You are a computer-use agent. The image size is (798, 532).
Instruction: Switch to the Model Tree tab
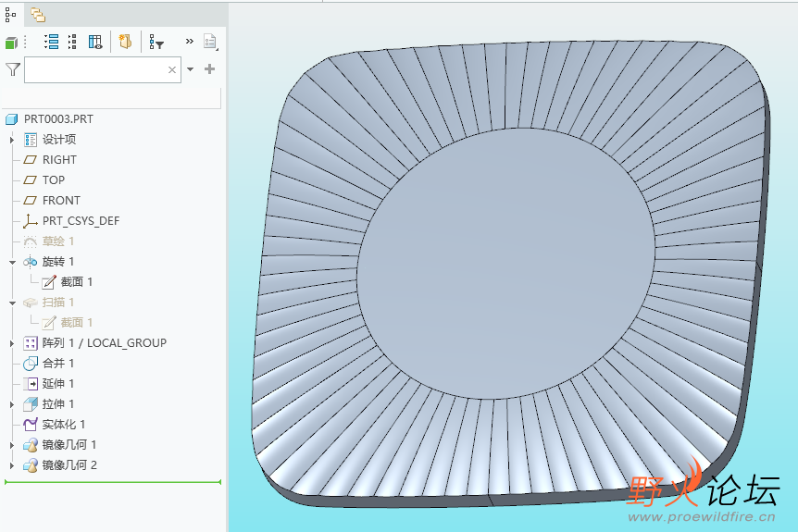tap(11, 14)
